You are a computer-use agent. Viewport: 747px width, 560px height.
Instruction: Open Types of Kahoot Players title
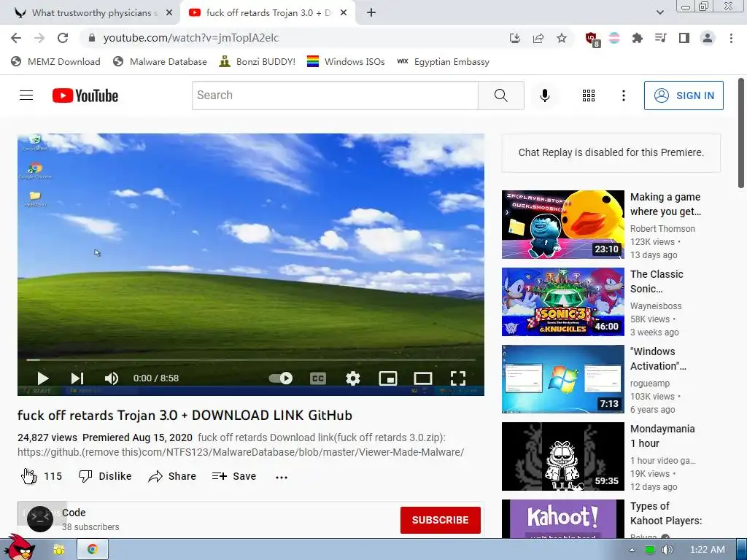point(666,513)
